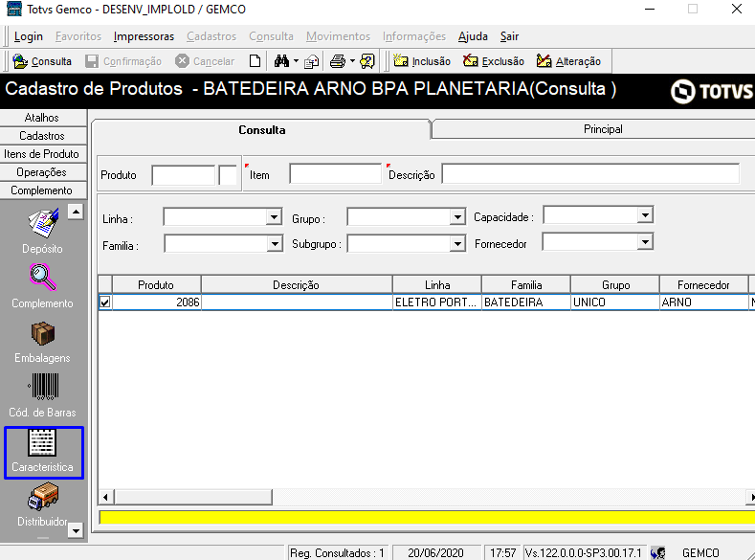The image size is (755, 560).
Task: Expand the binoculars search dropdown arrow
Action: pyautogui.click(x=296, y=61)
